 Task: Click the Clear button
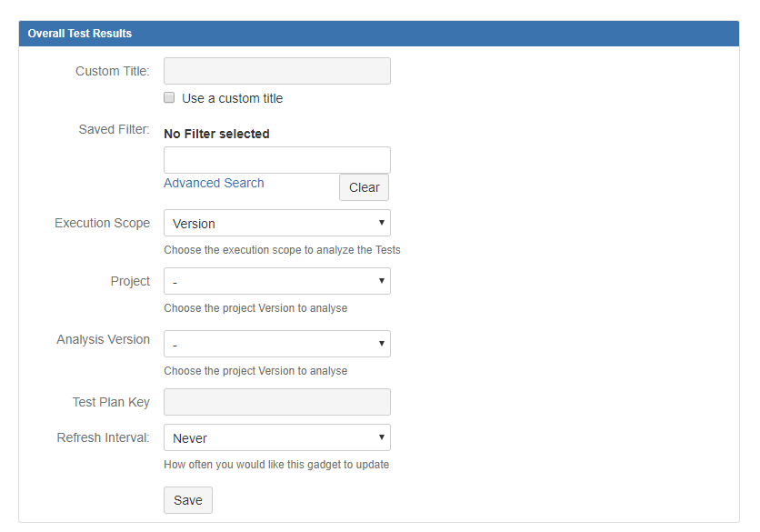(x=364, y=187)
